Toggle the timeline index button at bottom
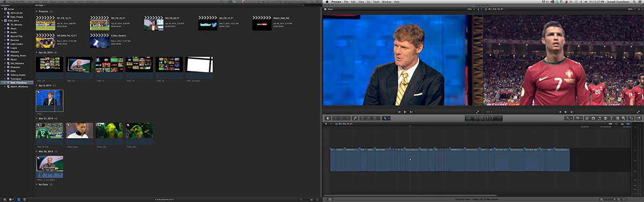This screenshot has width=644, height=202. pos(330,199)
